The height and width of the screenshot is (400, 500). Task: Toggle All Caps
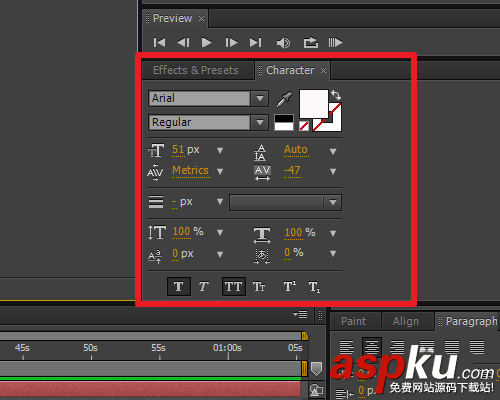click(x=233, y=287)
